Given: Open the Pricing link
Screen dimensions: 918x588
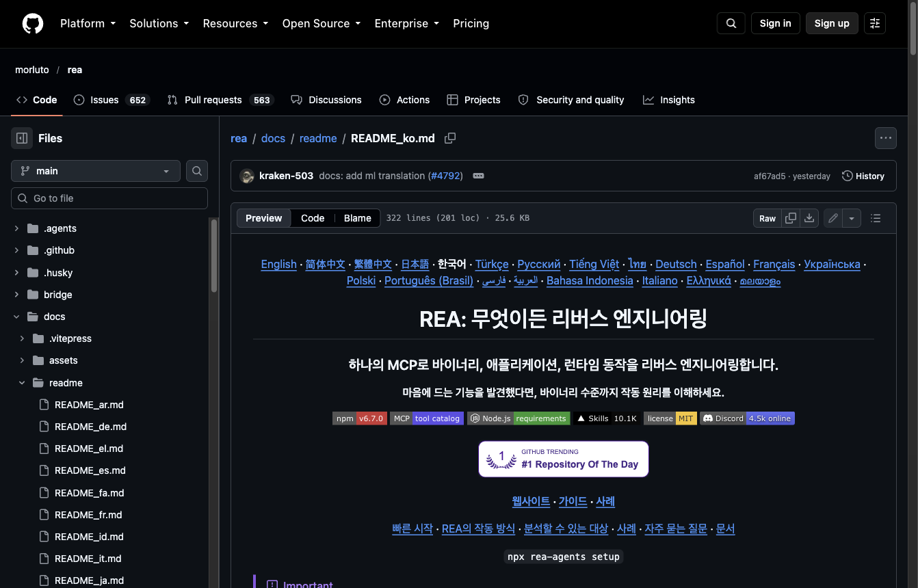Looking at the screenshot, I should pos(471,23).
